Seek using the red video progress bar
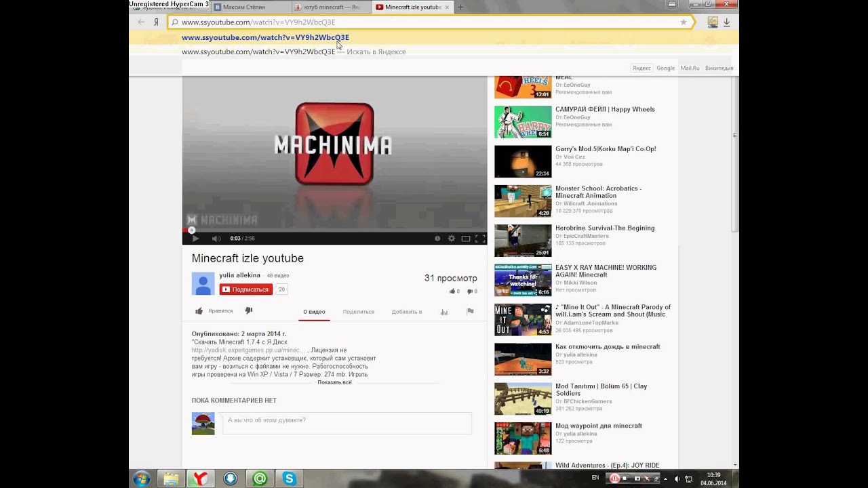This screenshot has height=488, width=868. point(334,230)
